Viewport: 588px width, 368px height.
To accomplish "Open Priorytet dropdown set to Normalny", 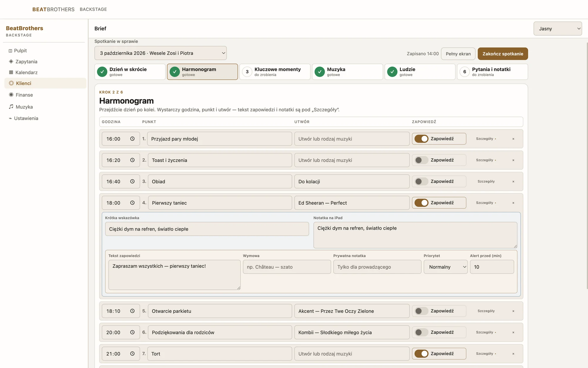I will click(445, 267).
